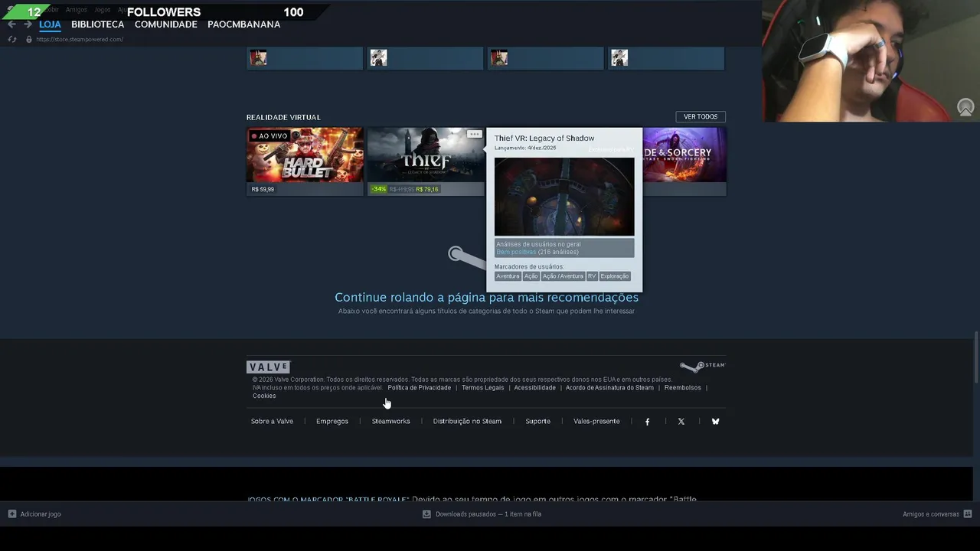Click the Ação tag in tooltip
The width and height of the screenshot is (980, 551).
[x=531, y=276]
